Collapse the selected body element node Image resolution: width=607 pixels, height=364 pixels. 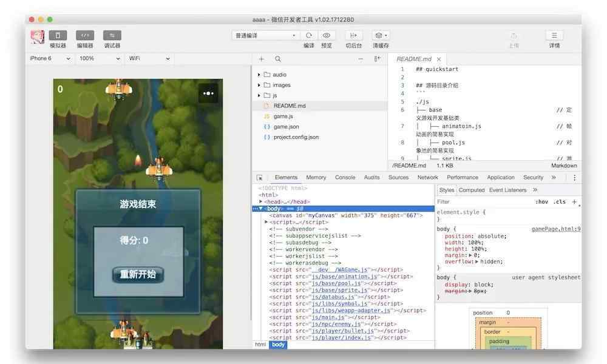(x=261, y=209)
